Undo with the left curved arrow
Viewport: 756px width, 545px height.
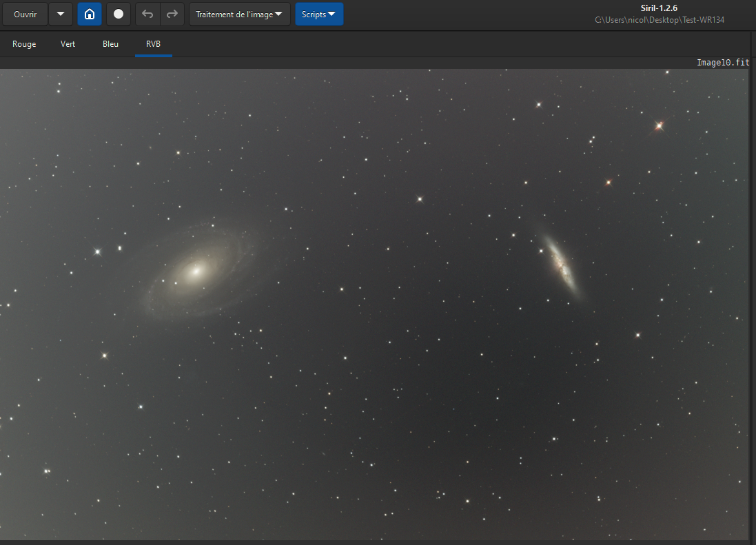[147, 14]
